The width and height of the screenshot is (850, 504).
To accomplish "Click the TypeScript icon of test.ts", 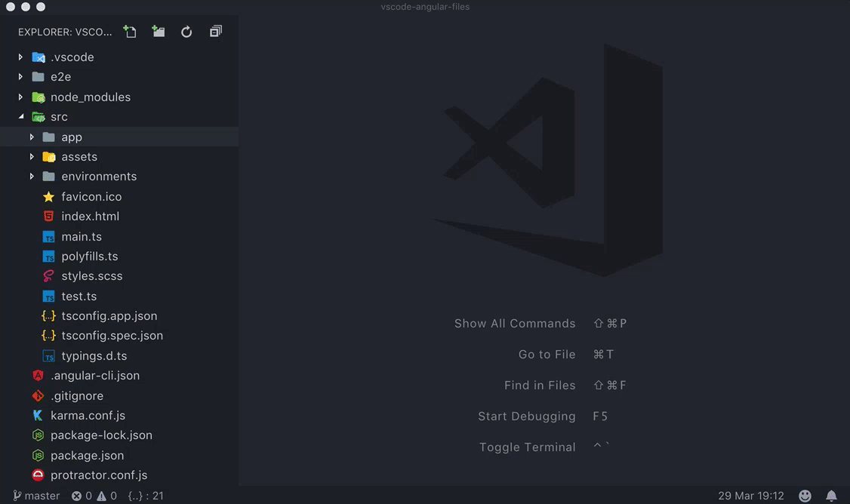I will [49, 297].
